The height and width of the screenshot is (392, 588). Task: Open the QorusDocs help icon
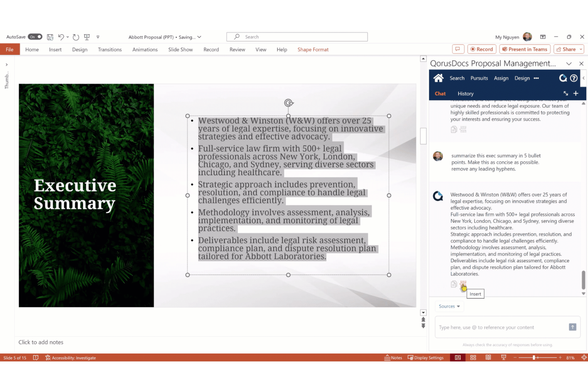tap(574, 78)
